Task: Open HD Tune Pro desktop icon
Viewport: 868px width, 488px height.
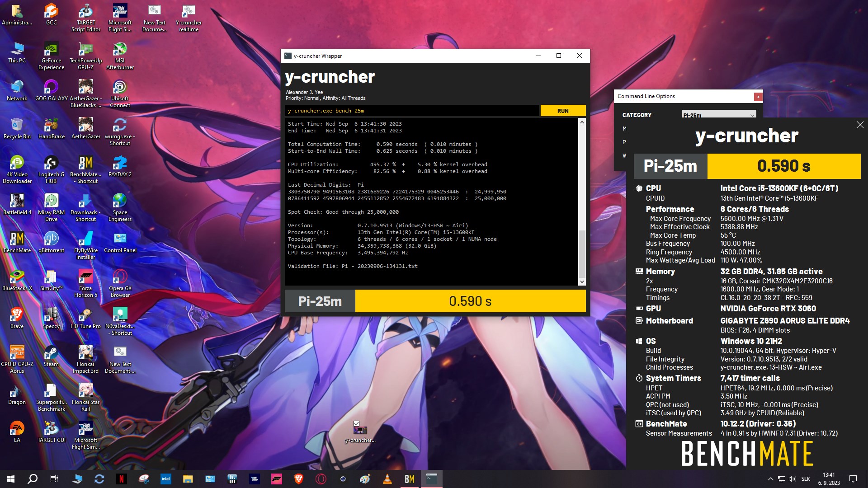Action: coord(86,318)
